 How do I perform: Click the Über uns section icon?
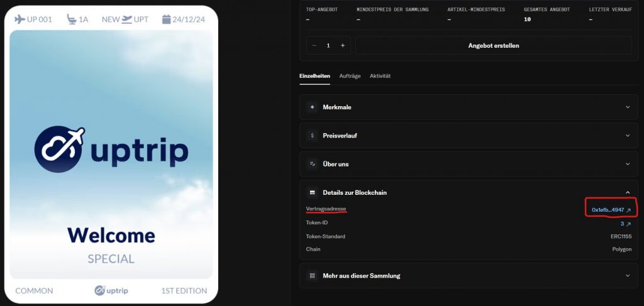coord(312,164)
